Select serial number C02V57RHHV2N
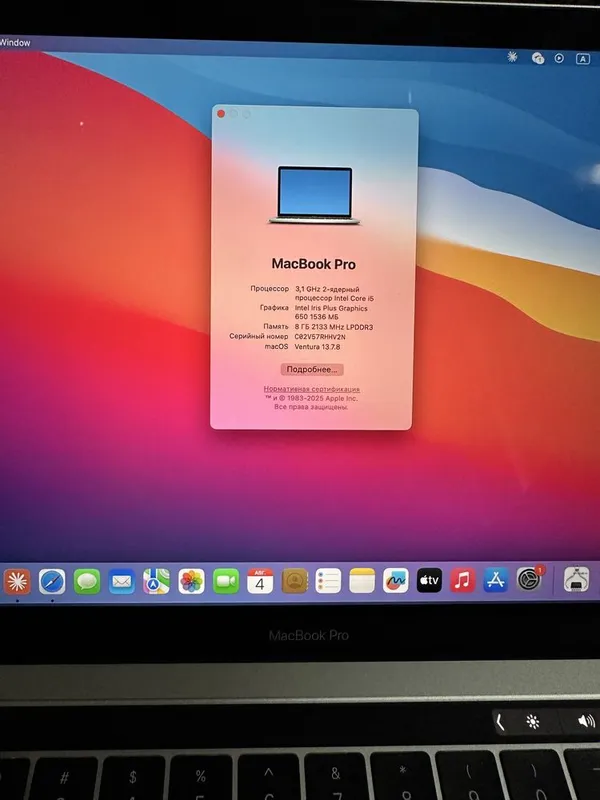 (320, 337)
